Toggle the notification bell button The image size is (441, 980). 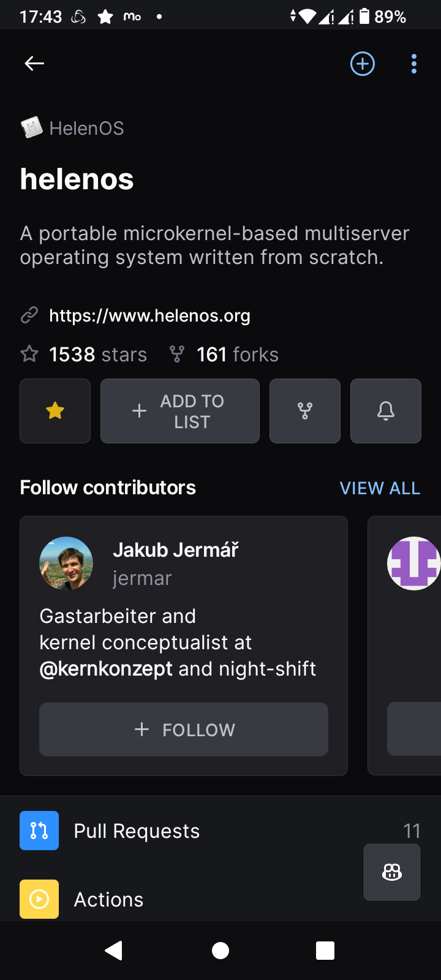(386, 411)
